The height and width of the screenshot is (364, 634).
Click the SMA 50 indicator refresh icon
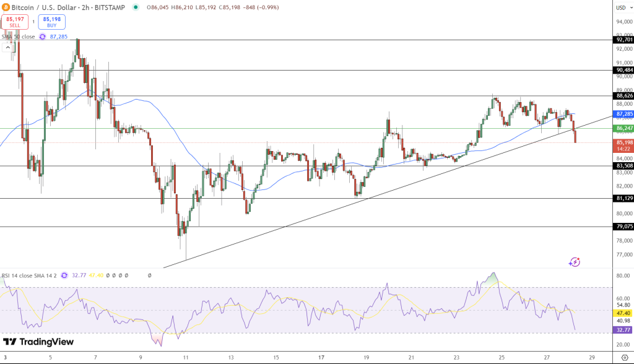pyautogui.click(x=43, y=37)
